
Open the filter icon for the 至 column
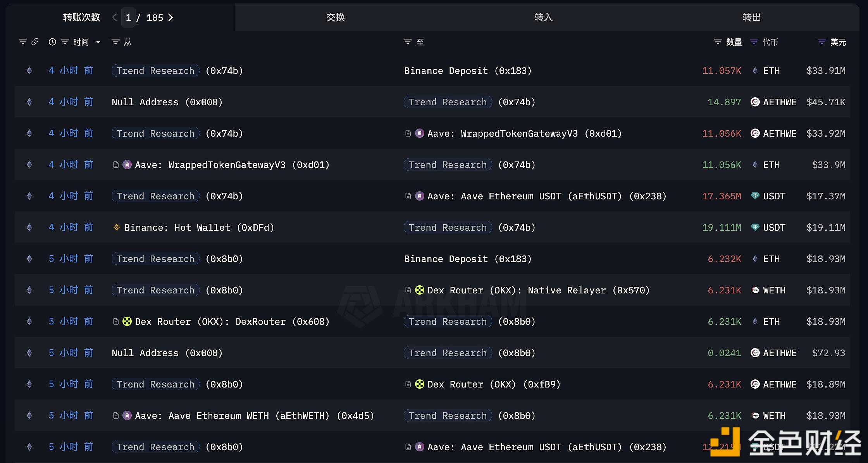tap(408, 42)
